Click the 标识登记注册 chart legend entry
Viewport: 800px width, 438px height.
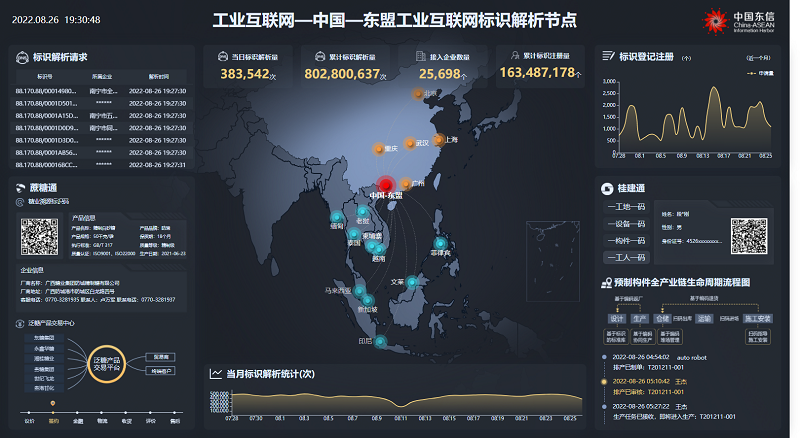coord(760,73)
